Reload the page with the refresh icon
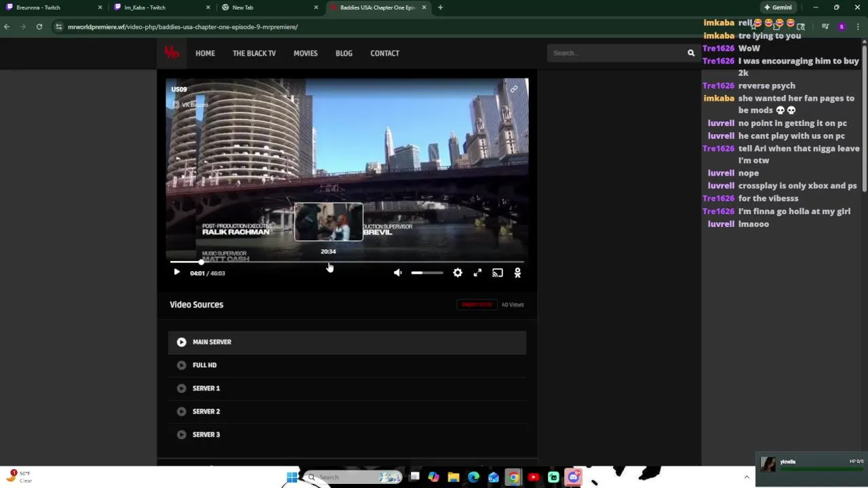Image resolution: width=868 pixels, height=488 pixels. 39,26
